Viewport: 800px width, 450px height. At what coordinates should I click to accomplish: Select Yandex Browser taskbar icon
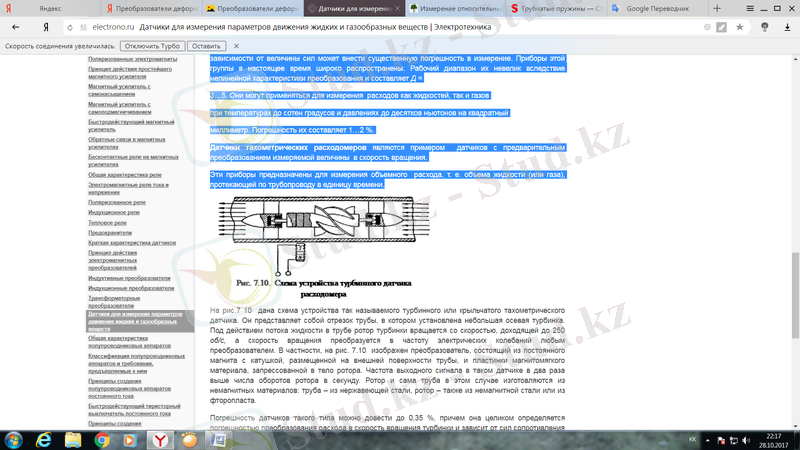click(160, 440)
